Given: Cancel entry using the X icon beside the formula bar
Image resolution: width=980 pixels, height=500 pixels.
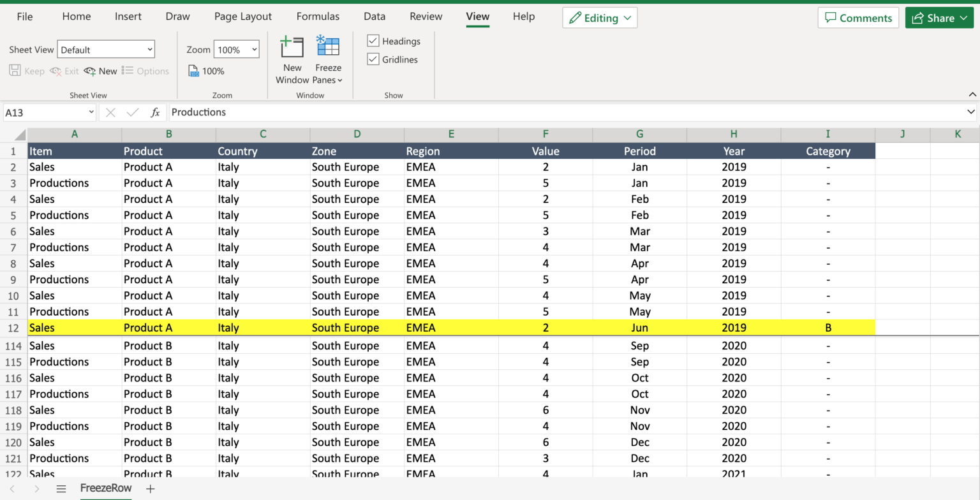Looking at the screenshot, I should [x=110, y=112].
